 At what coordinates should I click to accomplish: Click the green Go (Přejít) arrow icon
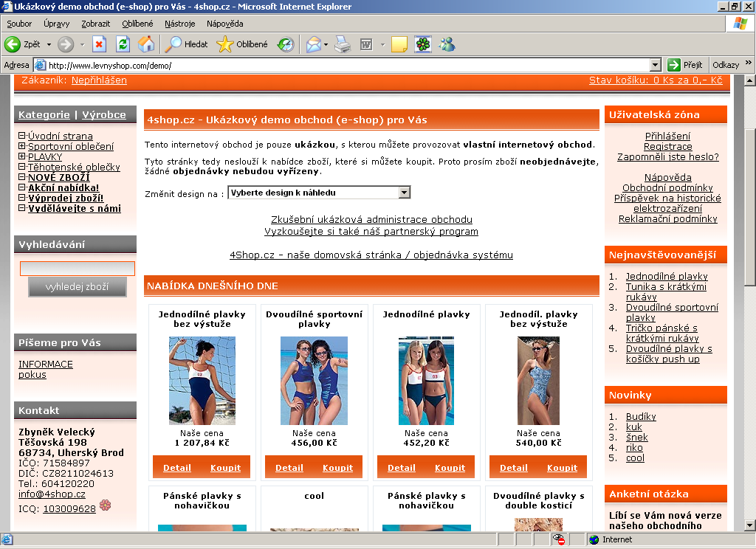(x=673, y=65)
